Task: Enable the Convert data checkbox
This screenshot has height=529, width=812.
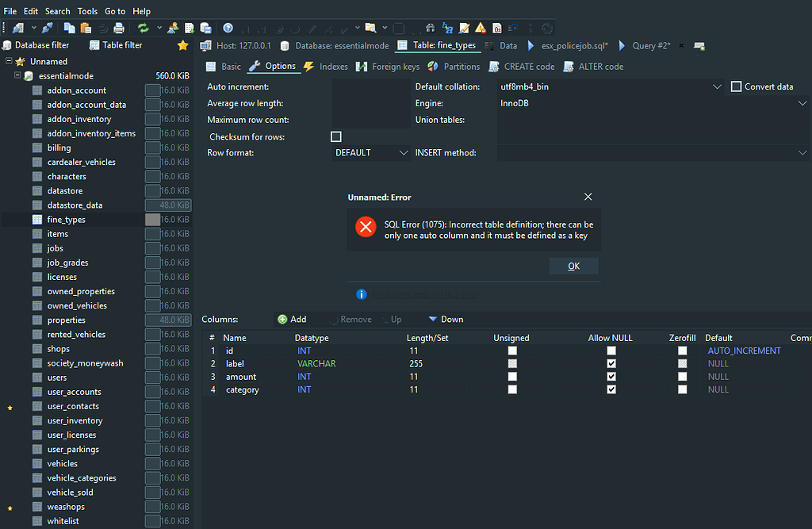Action: click(735, 86)
